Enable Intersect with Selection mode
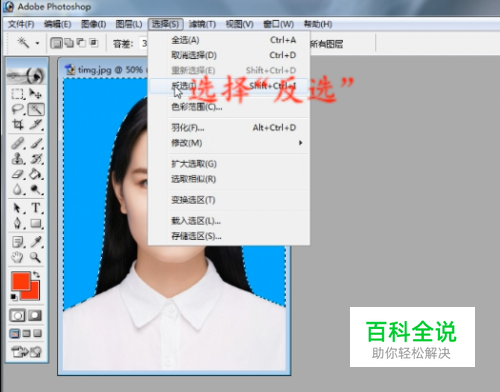 point(94,43)
